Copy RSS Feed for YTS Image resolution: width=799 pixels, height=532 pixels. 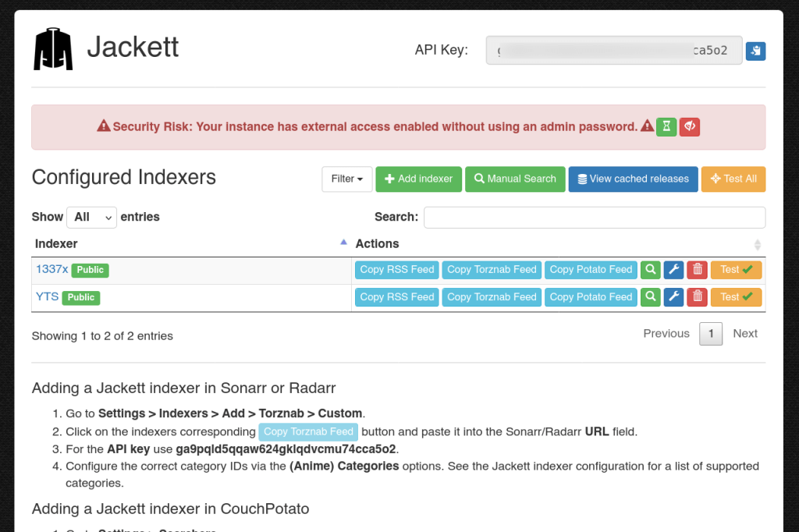[x=397, y=297]
